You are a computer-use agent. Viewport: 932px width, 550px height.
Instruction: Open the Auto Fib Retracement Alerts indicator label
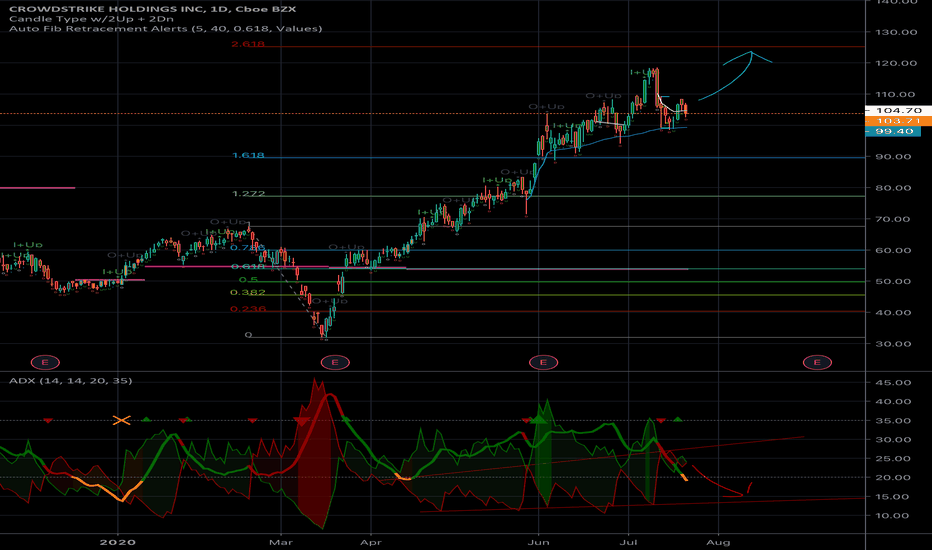coord(166,29)
